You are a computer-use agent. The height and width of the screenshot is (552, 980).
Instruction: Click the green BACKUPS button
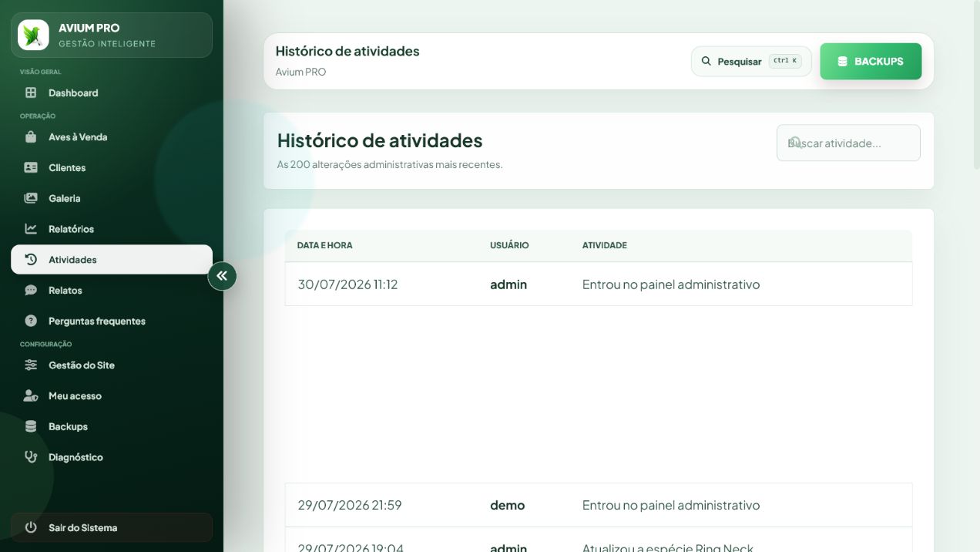[871, 61]
